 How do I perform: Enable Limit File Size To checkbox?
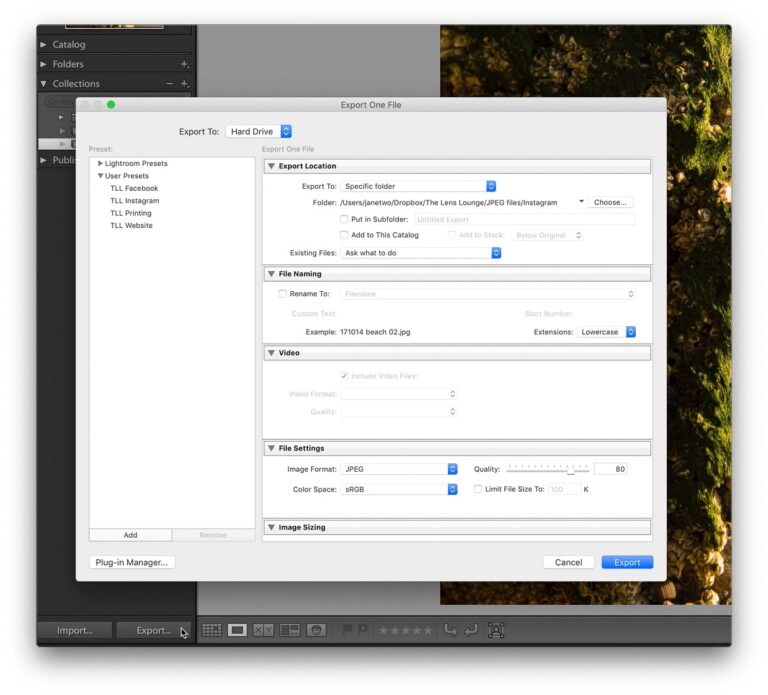(478, 489)
